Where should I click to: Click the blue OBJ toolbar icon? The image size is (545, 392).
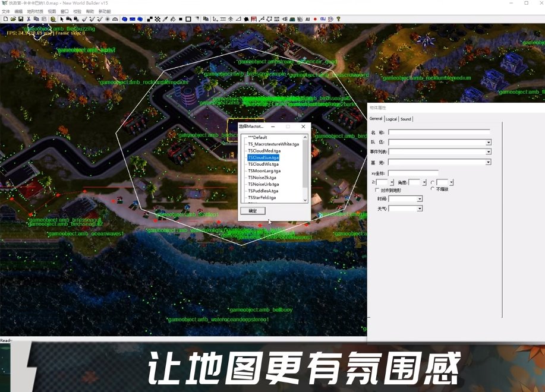pyautogui.click(x=323, y=19)
